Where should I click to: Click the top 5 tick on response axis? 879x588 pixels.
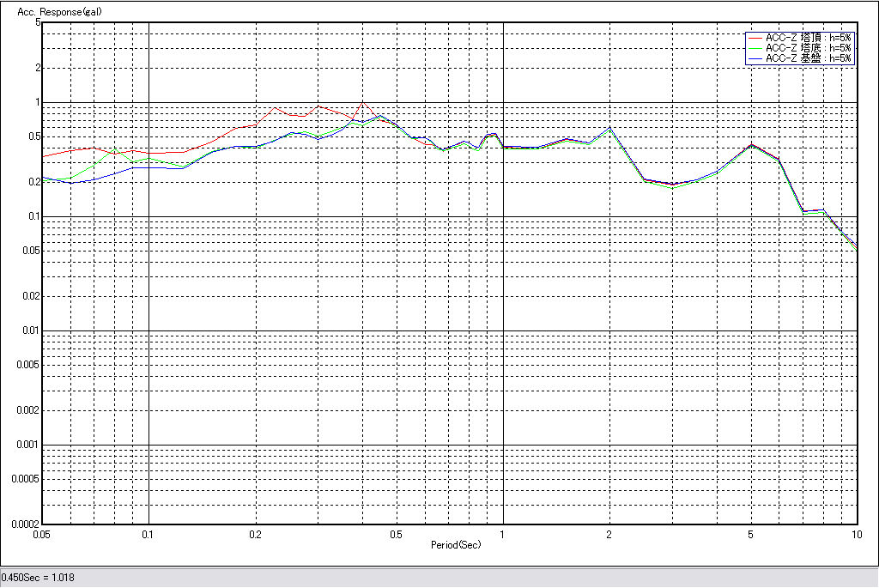38,22
